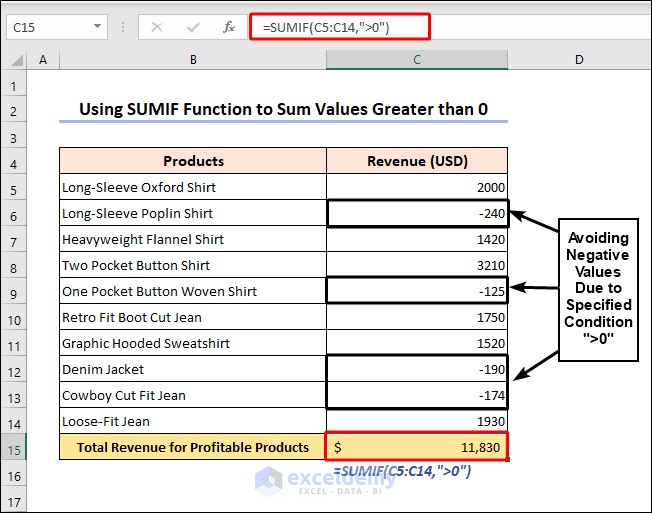This screenshot has height=513, width=652.
Task: Click the cell containing -240
Action: [417, 213]
